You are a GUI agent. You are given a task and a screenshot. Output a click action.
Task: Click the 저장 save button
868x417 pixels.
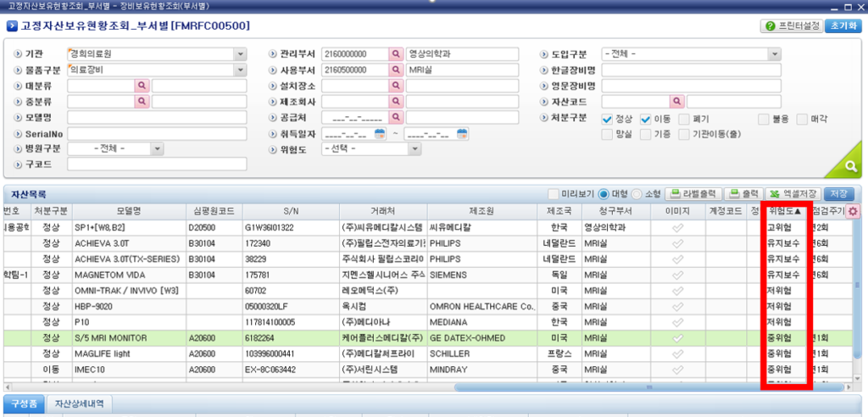coord(838,194)
